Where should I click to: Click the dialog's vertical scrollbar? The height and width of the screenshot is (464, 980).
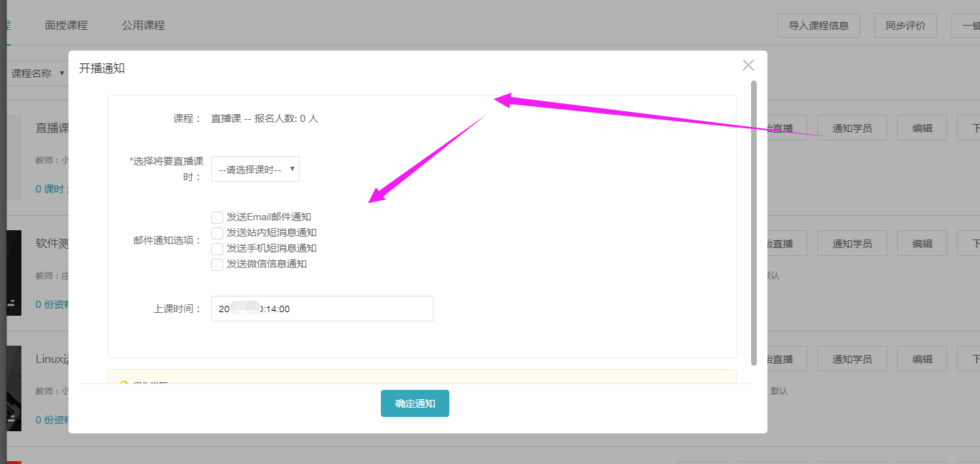click(x=754, y=221)
